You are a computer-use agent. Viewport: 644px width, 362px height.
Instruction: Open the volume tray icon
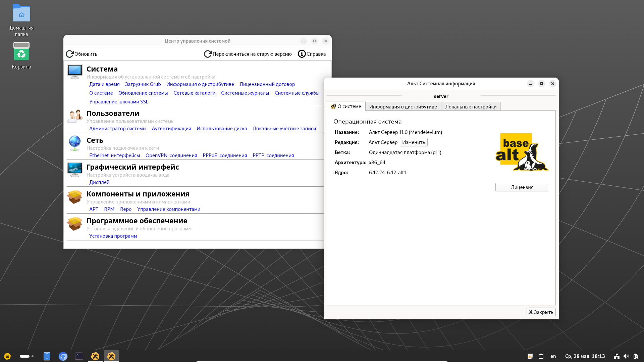[626, 356]
